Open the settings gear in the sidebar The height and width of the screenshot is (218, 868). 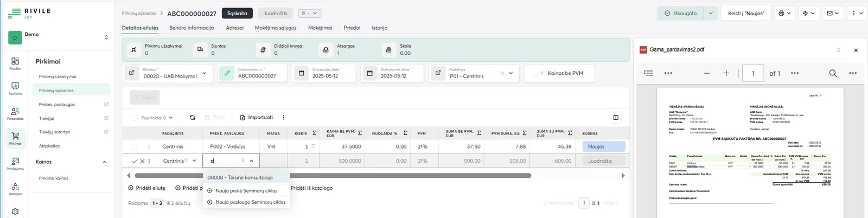coord(15,211)
